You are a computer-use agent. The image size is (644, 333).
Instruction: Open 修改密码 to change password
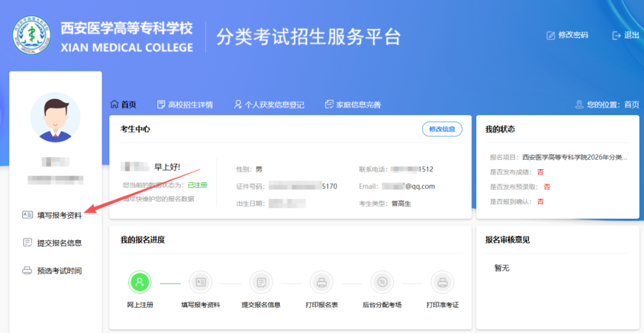567,35
